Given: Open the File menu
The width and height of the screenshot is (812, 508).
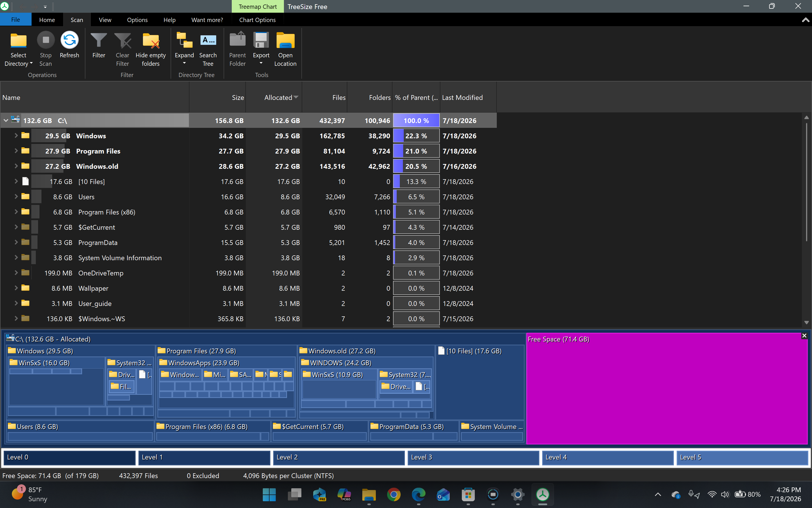Looking at the screenshot, I should point(16,20).
